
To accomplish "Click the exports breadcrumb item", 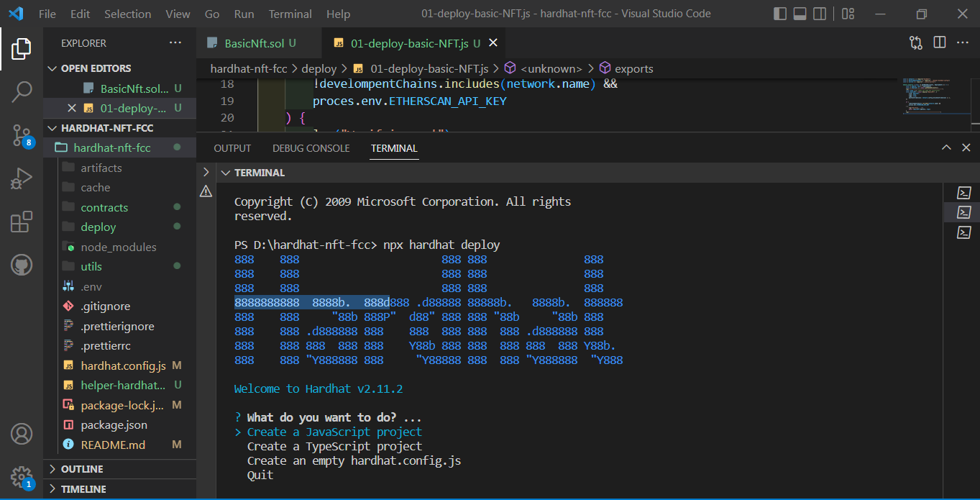I will coord(634,69).
